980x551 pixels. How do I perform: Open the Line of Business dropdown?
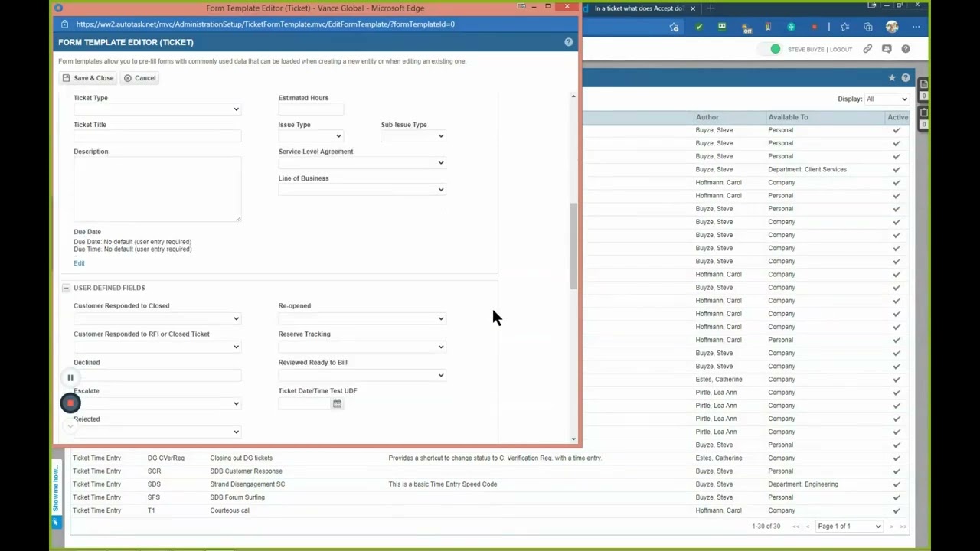tap(362, 190)
